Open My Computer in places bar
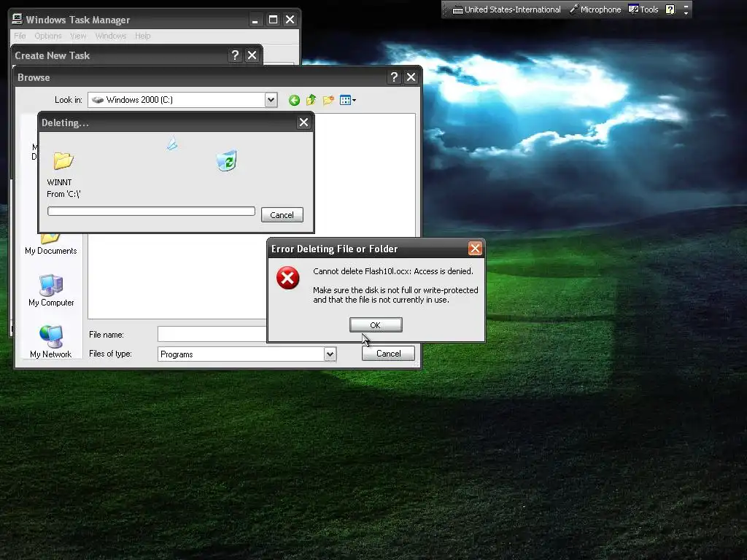The height and width of the screenshot is (560, 747). pyautogui.click(x=51, y=290)
